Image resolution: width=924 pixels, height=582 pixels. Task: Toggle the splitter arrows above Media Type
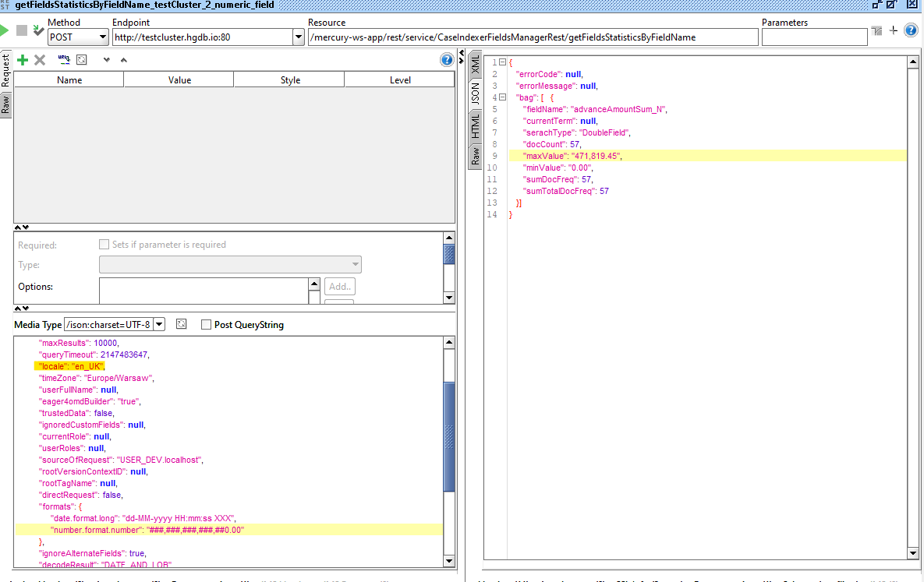[21, 308]
